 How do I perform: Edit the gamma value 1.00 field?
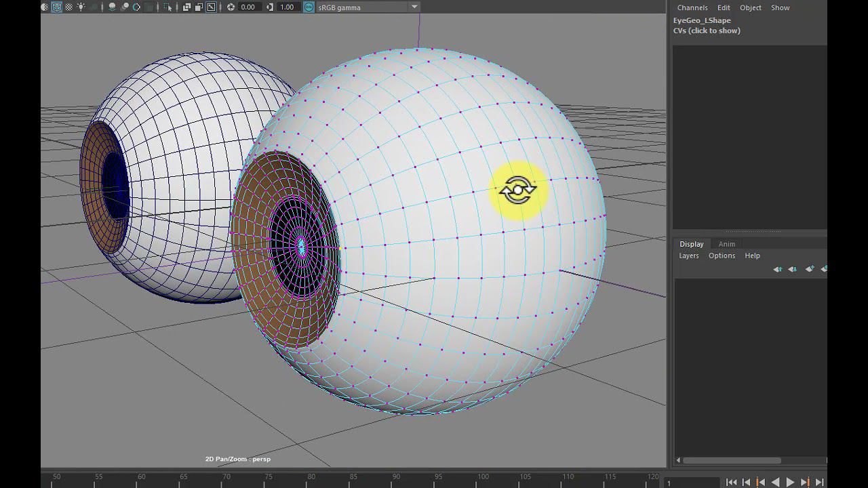289,7
